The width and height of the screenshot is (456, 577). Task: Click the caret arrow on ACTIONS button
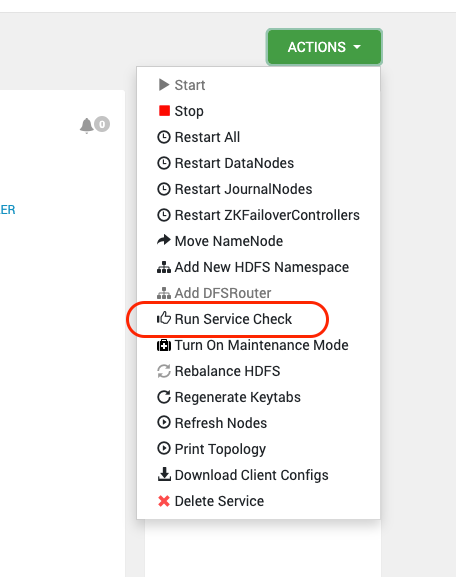[357, 47]
